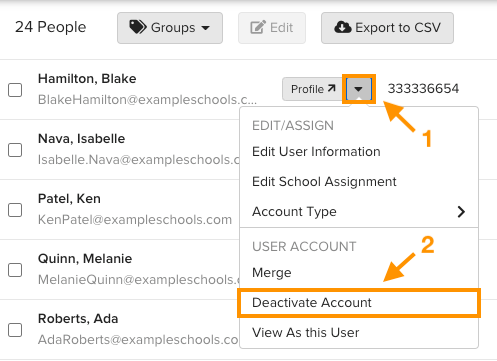This screenshot has width=497, height=361.
Task: Choose Deactivate Account option
Action: (359, 303)
